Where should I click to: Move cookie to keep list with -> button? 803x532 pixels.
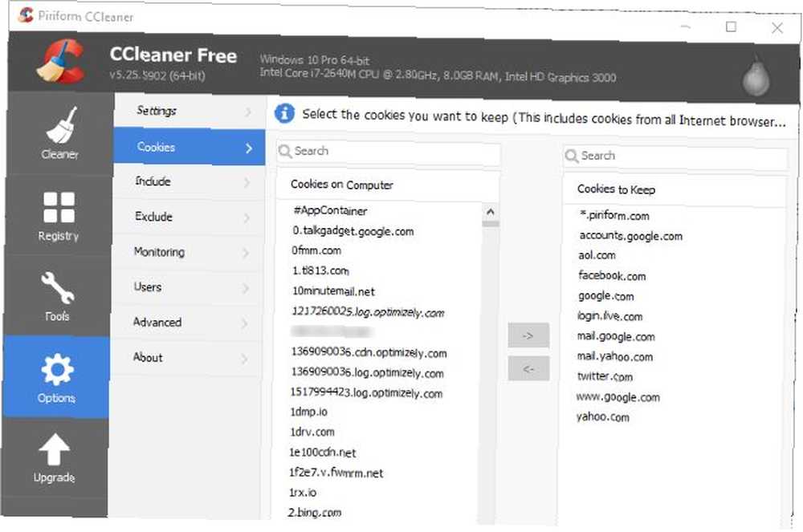click(528, 335)
